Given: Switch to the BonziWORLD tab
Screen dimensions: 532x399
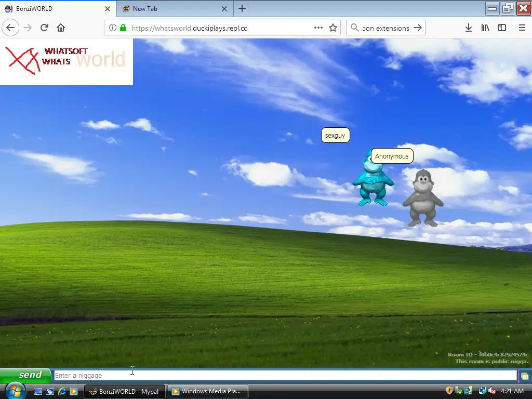Looking at the screenshot, I should coord(58,9).
